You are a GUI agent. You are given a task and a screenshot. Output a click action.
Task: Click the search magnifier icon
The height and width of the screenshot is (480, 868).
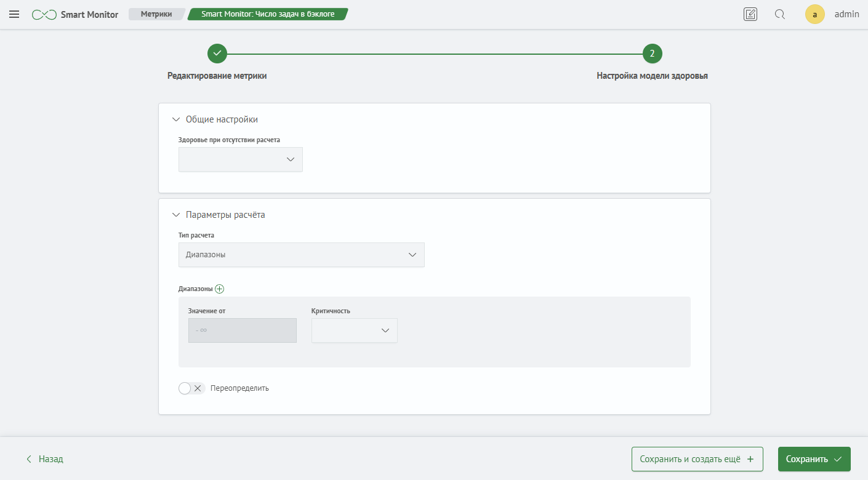click(x=779, y=14)
